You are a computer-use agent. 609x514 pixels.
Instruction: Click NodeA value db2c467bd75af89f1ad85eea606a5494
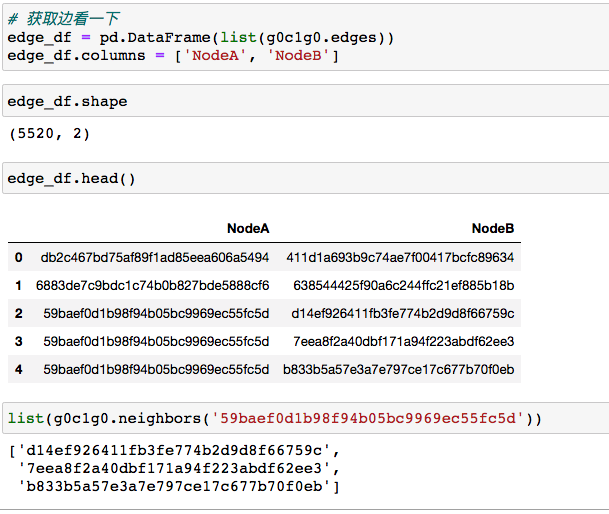[x=155, y=257]
